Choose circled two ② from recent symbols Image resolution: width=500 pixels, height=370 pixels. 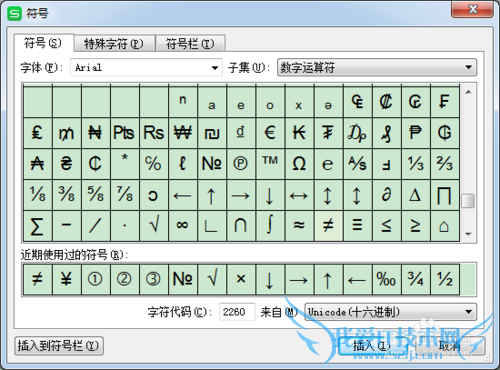click(125, 279)
